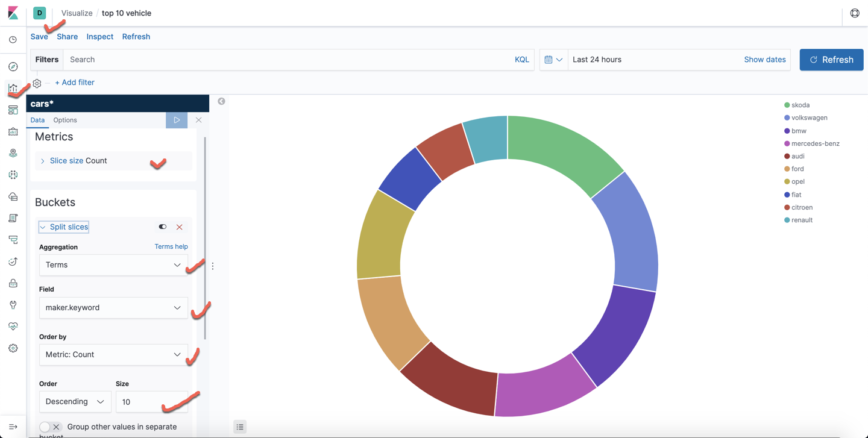Open the Machine Learning icon in sidebar
This screenshot has height=438, width=868.
point(13,174)
